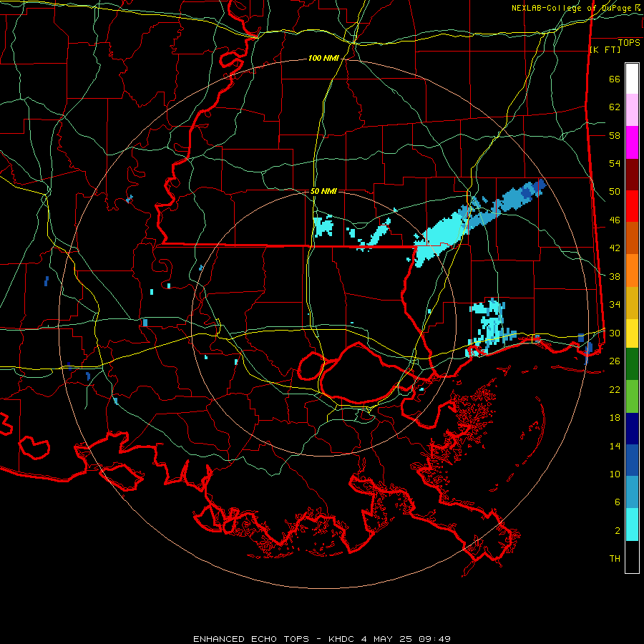Pick the bright yellow legend swatch
Image resolution: width=644 pixels, height=644 pixels.
click(632, 333)
